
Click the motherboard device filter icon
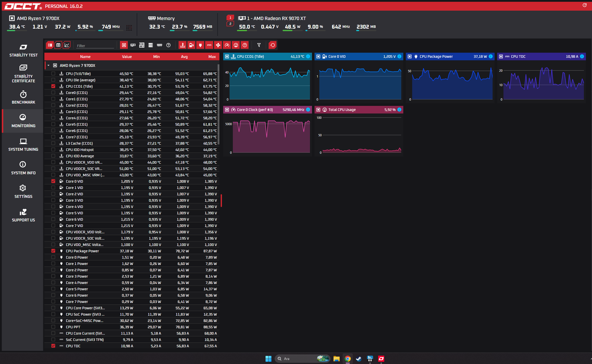(x=142, y=45)
